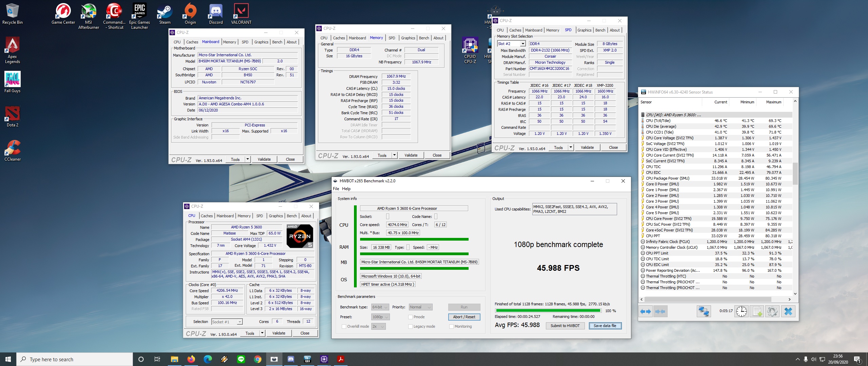Switch to About tab in CPU-tab CPU-Z window
This screenshot has height=366, width=868.
pos(306,216)
